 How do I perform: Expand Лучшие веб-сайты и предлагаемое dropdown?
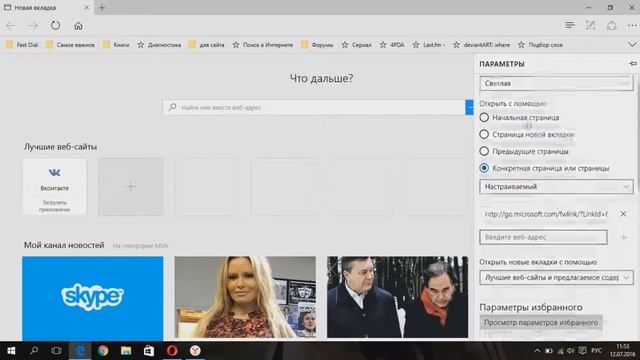pyautogui.click(x=556, y=278)
